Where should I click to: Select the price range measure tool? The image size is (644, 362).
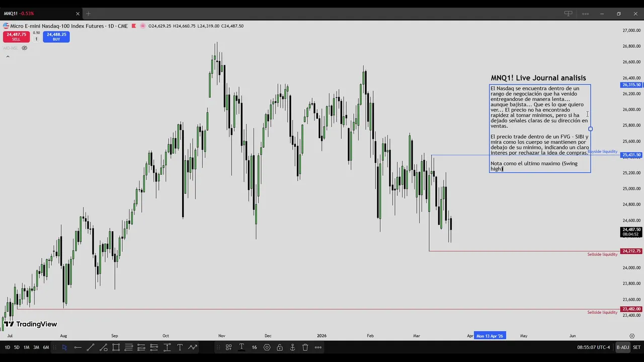click(x=167, y=347)
